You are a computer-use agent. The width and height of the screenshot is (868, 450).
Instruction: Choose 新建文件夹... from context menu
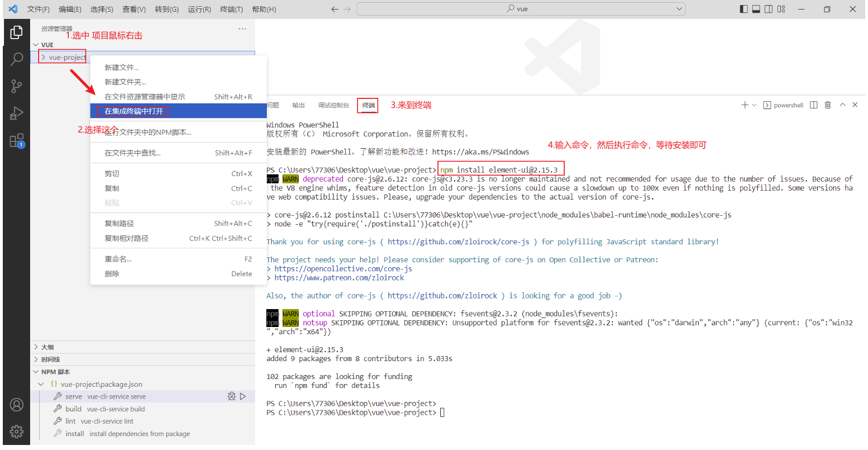(178, 82)
